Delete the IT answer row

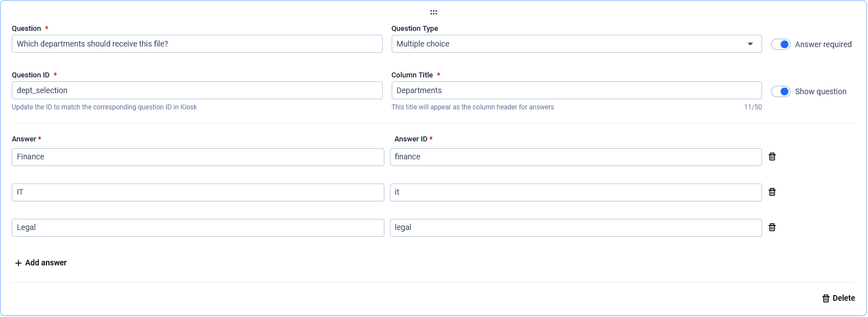click(x=772, y=192)
